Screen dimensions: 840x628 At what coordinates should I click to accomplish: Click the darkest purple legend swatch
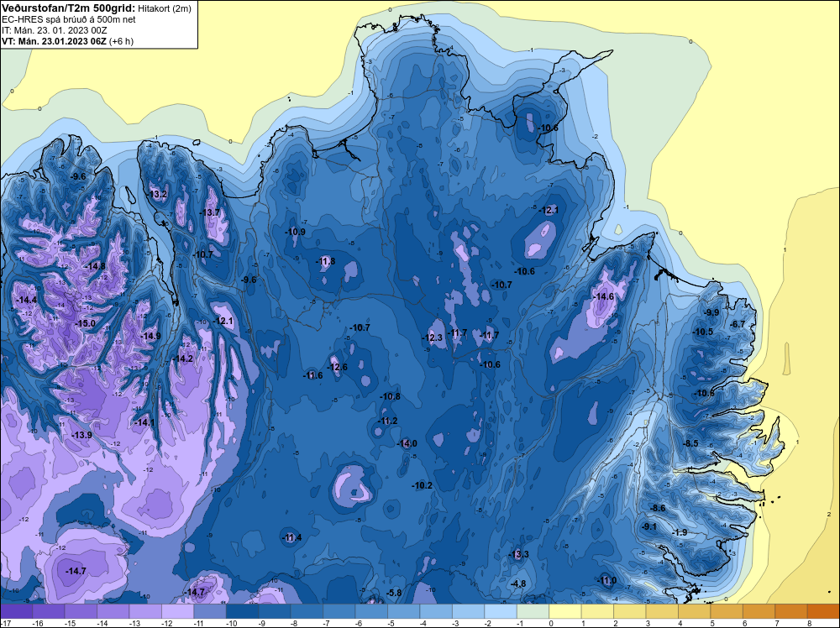pos(16,611)
